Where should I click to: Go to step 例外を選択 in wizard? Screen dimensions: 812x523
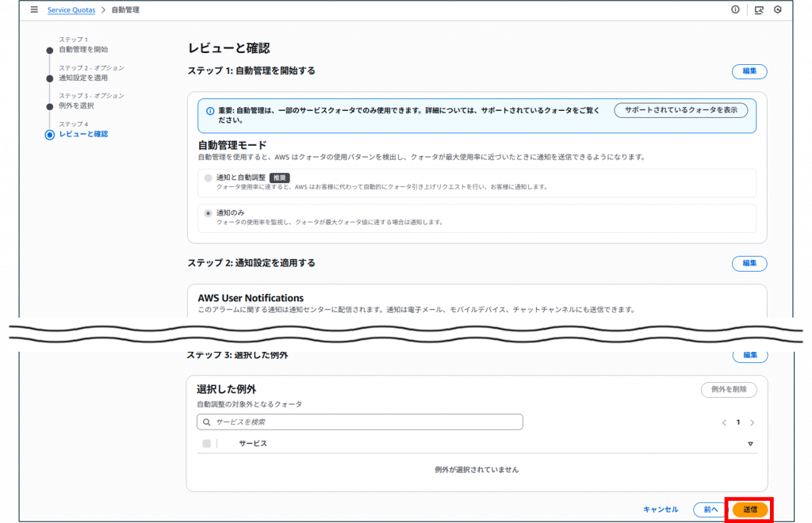click(x=76, y=105)
